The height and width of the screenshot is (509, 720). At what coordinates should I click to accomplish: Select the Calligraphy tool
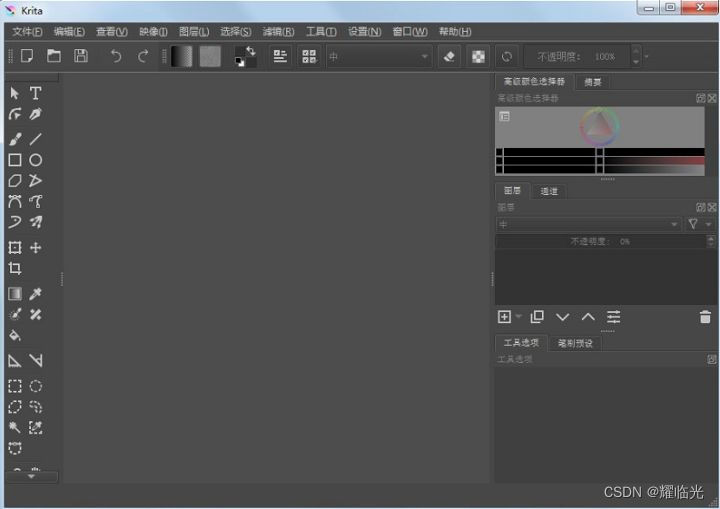point(35,114)
